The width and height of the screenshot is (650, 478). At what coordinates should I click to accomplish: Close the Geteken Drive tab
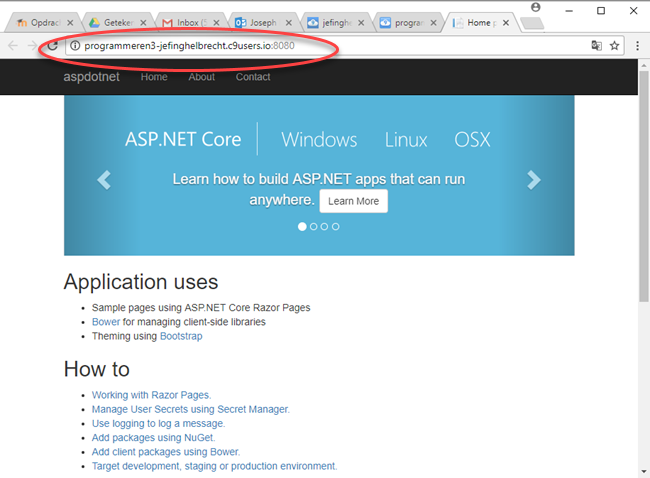[x=143, y=23]
